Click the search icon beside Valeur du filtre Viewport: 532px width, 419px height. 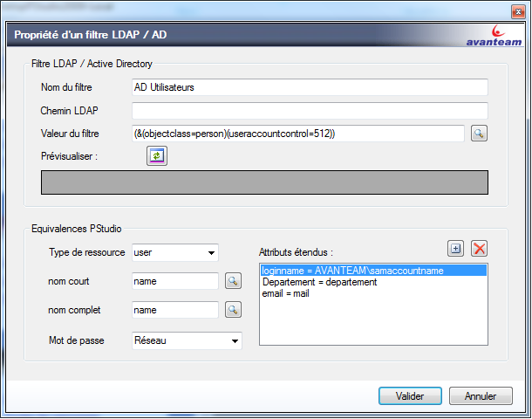(479, 134)
